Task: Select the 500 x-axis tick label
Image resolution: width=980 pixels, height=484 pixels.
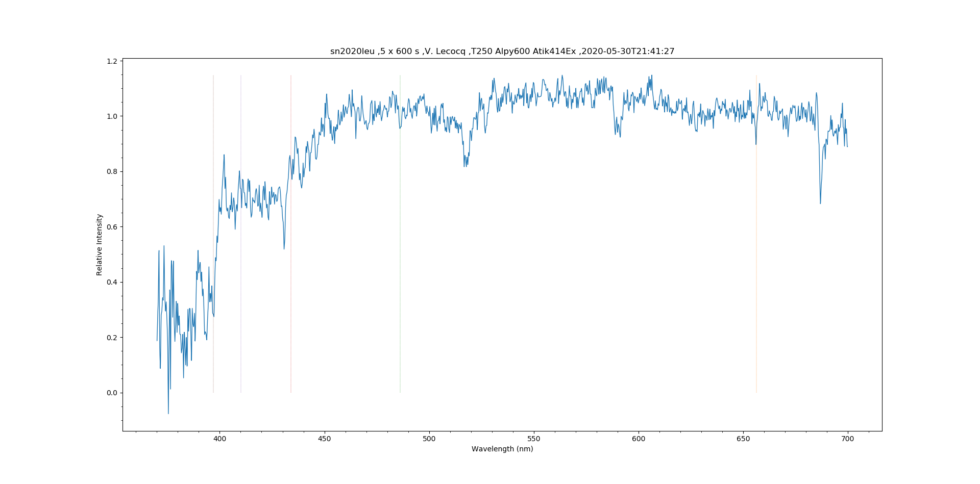Action: pos(429,439)
